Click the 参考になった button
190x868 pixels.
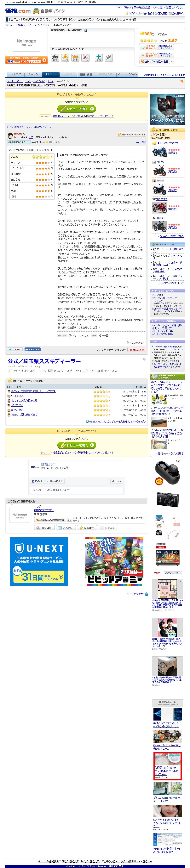[x=136, y=350]
